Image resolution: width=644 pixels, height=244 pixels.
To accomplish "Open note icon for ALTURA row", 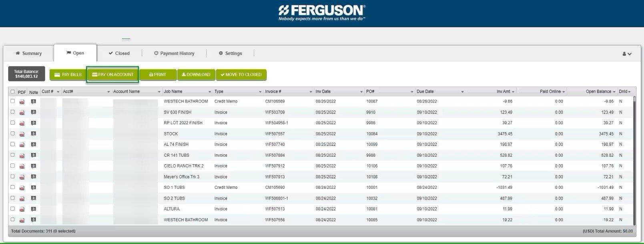I will point(33,209).
